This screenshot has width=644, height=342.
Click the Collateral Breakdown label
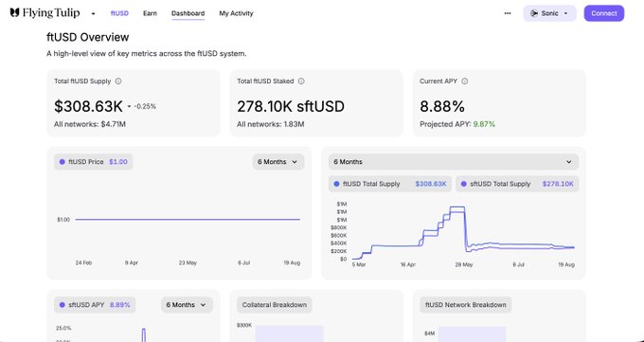(x=275, y=305)
